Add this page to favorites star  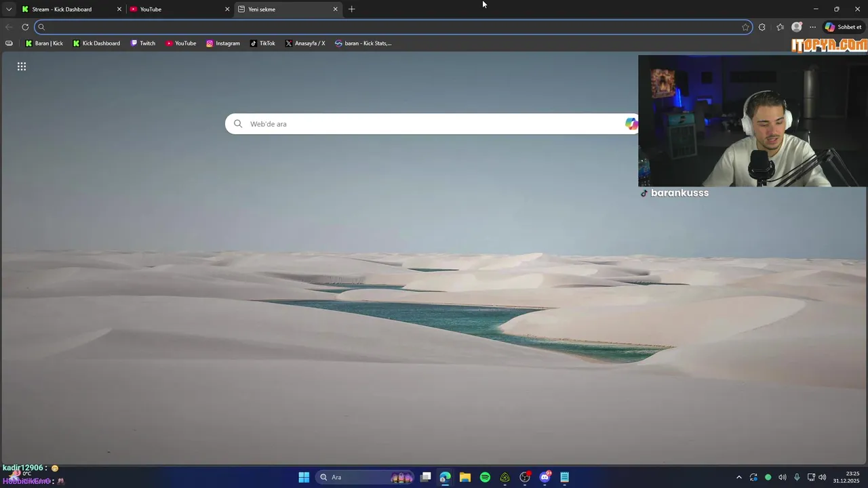point(745,27)
